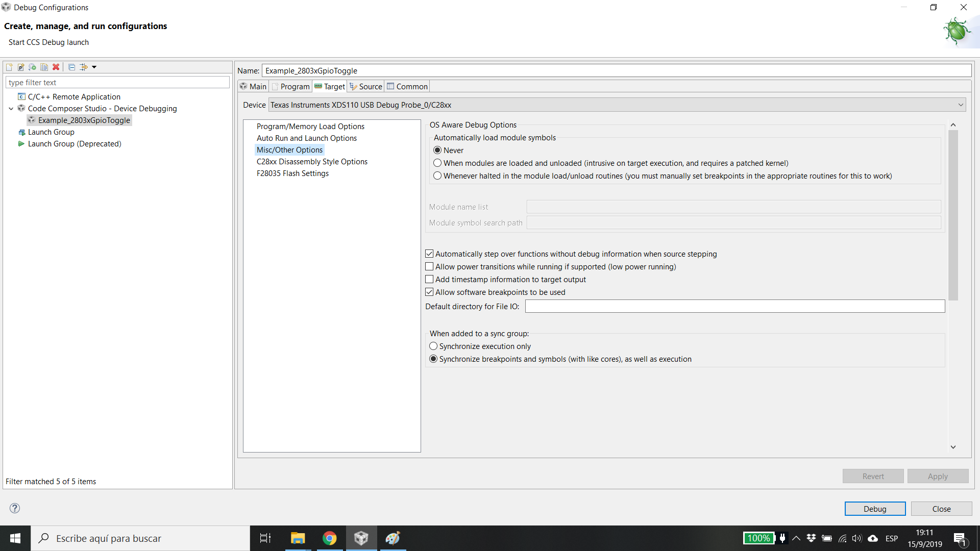
Task: Delete selected launch configuration with red X
Action: pos(56,67)
